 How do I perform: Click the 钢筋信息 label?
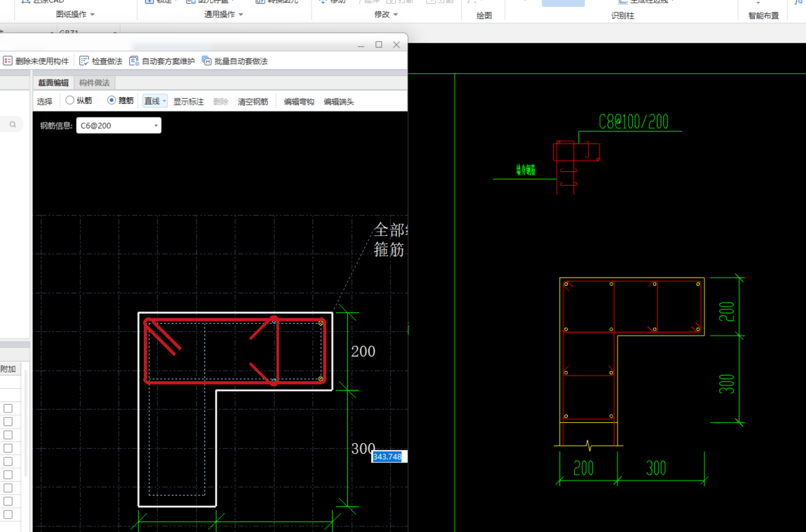click(56, 126)
